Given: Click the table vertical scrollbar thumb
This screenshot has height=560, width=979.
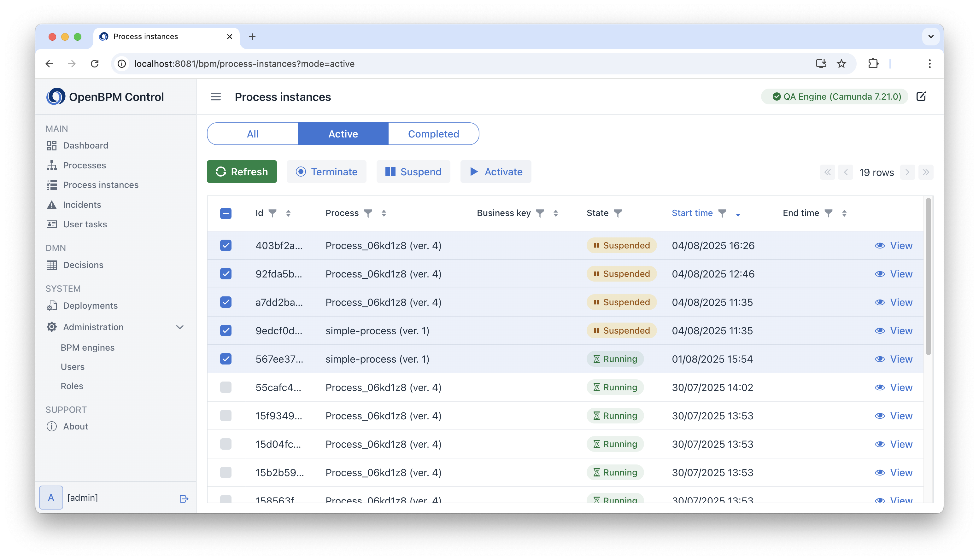Looking at the screenshot, I should click(x=928, y=276).
